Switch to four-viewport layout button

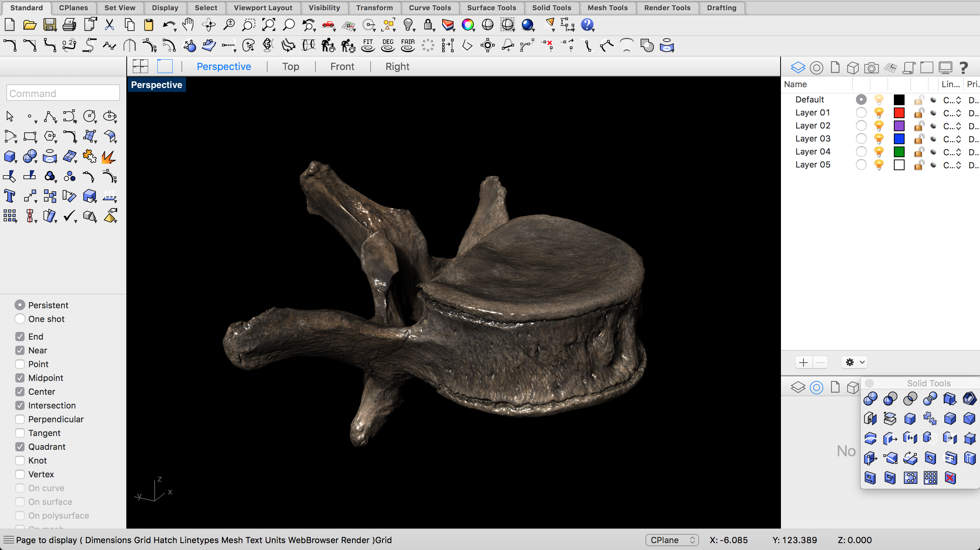[140, 67]
